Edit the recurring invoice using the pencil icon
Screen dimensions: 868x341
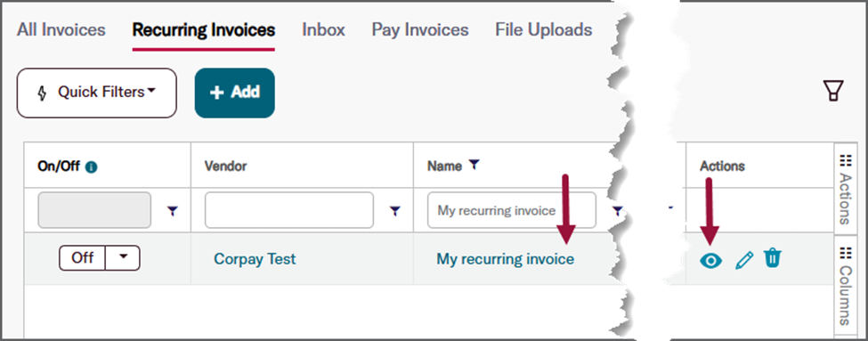[744, 260]
